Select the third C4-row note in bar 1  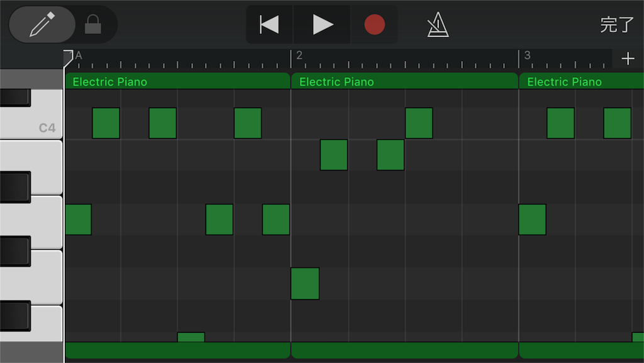248,123
